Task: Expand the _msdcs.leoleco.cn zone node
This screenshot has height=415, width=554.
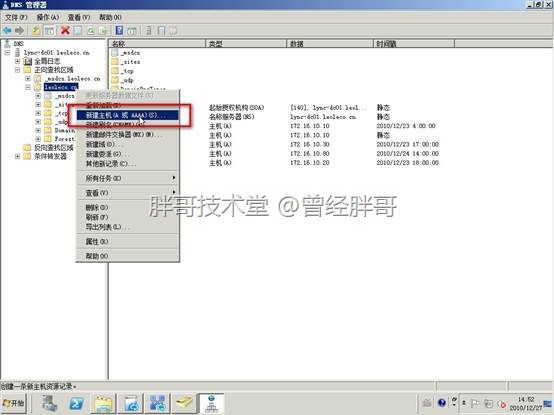Action: click(28, 78)
